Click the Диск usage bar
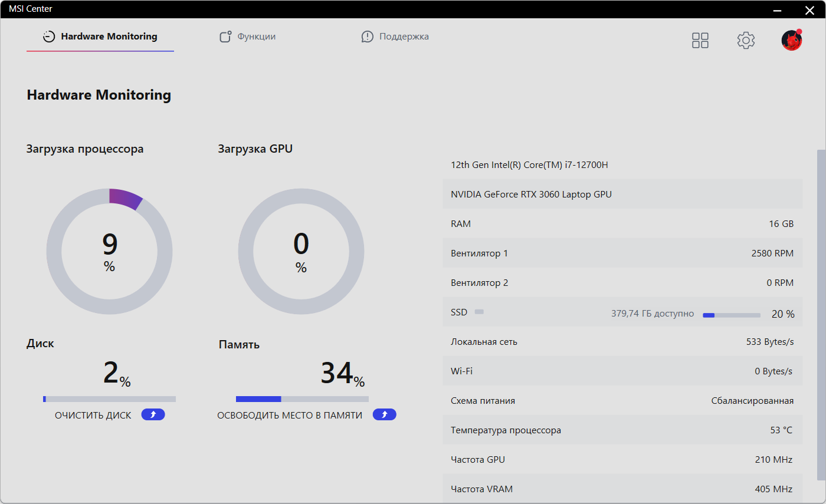 point(109,399)
